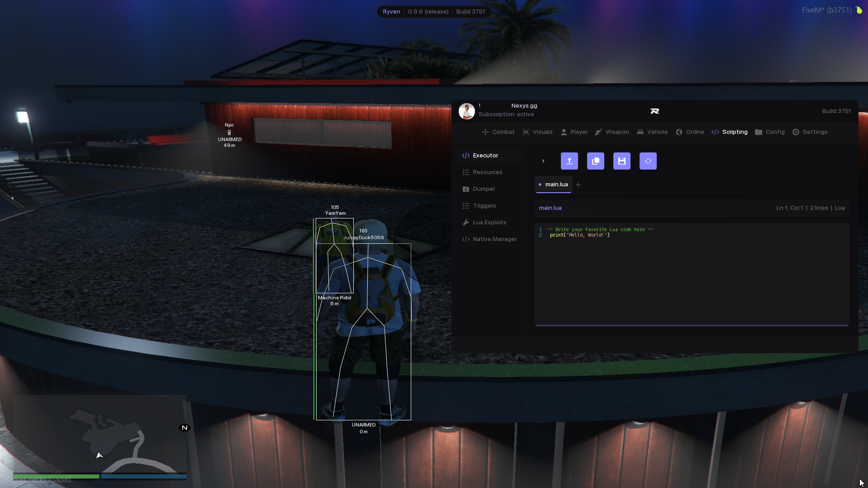Click the user profile avatar
This screenshot has width=868, height=488.
point(466,111)
